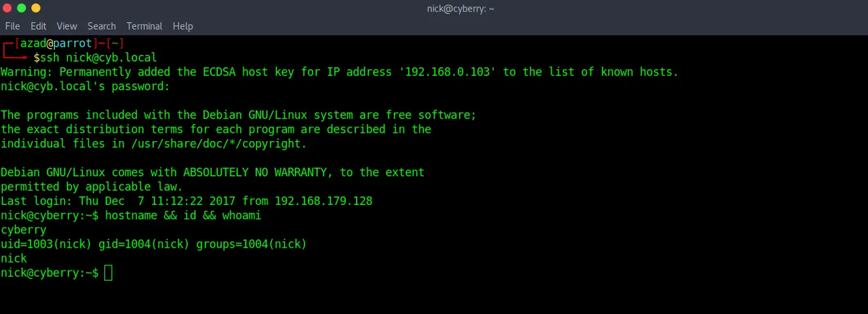Click the 'permitted by applicable law.' line
868x314 pixels.
(x=92, y=187)
